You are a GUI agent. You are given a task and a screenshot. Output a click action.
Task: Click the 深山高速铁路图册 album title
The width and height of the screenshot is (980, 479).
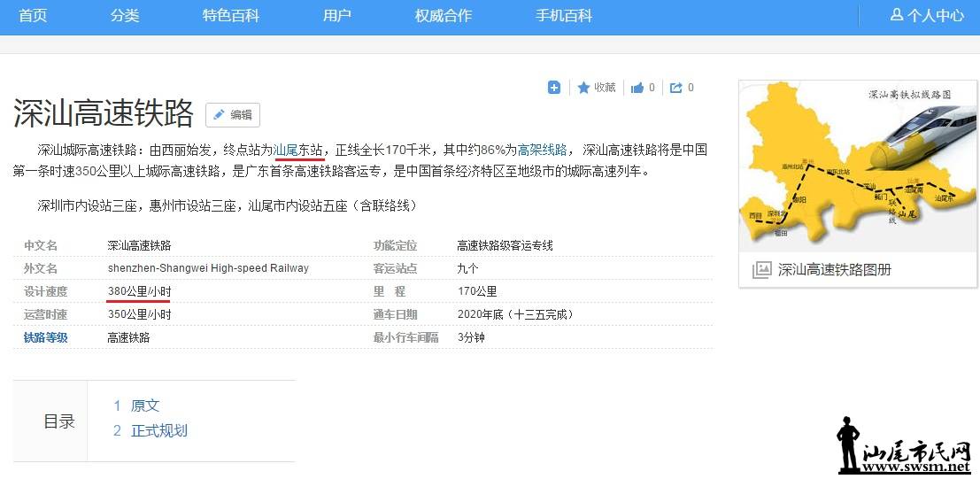pos(834,270)
